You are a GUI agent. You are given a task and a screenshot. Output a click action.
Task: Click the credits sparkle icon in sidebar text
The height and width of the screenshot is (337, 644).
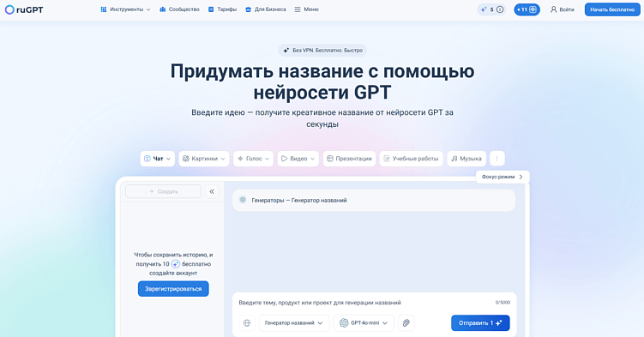click(176, 264)
